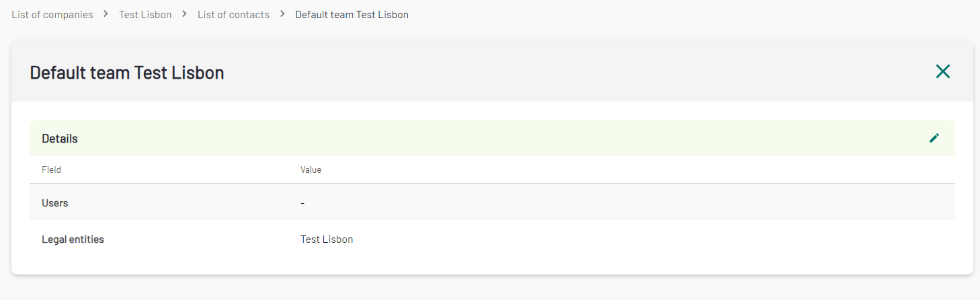980x300 pixels.
Task: Select the Users field label
Action: pyautogui.click(x=55, y=202)
